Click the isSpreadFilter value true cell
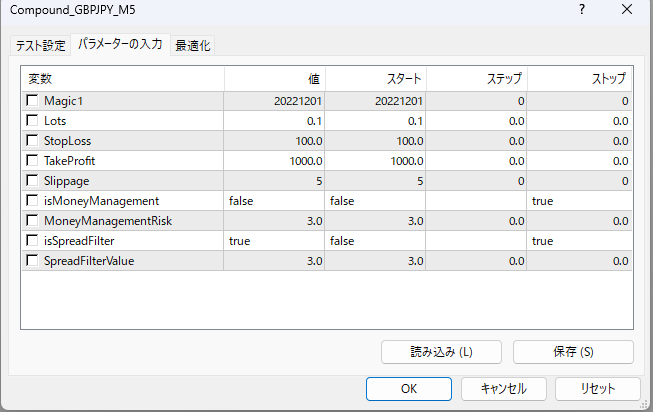Image resolution: width=653 pixels, height=412 pixels. (275, 241)
